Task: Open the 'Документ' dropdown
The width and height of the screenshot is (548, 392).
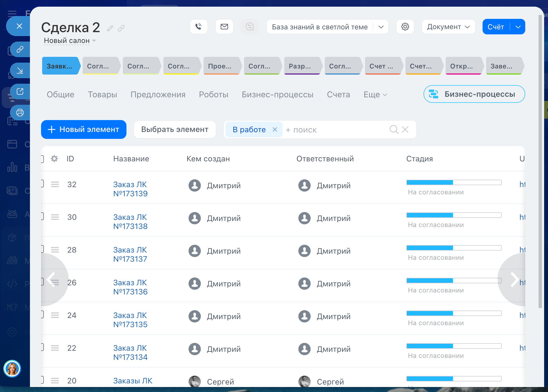Action: (448, 27)
